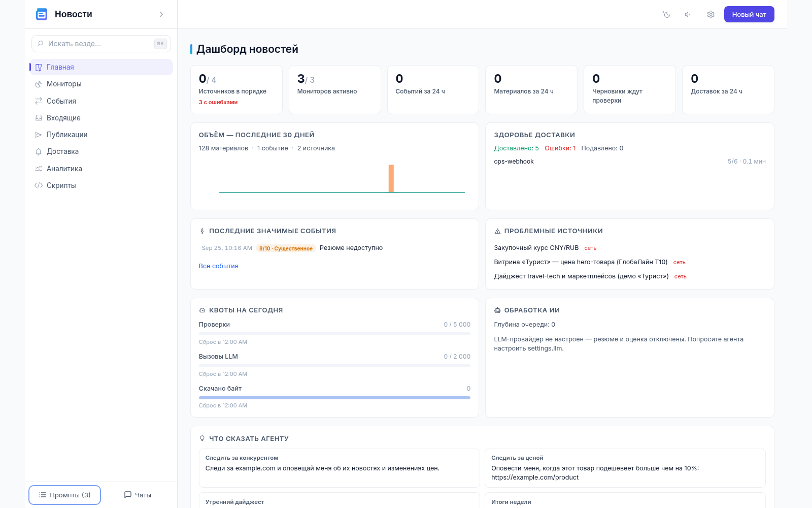Click the Скачано байт progress bar
The width and height of the screenshot is (812, 508).
[x=334, y=398]
